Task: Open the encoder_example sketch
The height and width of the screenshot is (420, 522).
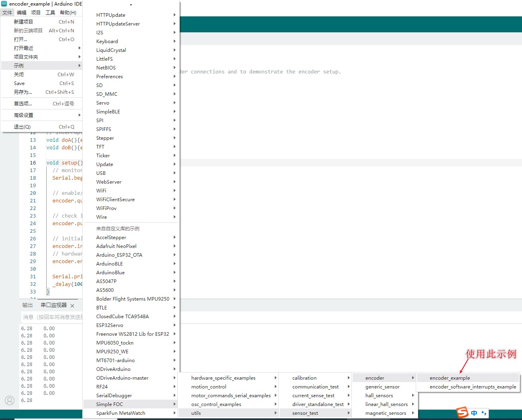Action: 450,378
